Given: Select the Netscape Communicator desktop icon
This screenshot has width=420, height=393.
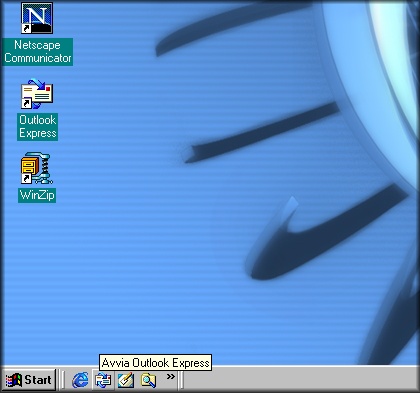Looking at the screenshot, I should click(x=37, y=18).
